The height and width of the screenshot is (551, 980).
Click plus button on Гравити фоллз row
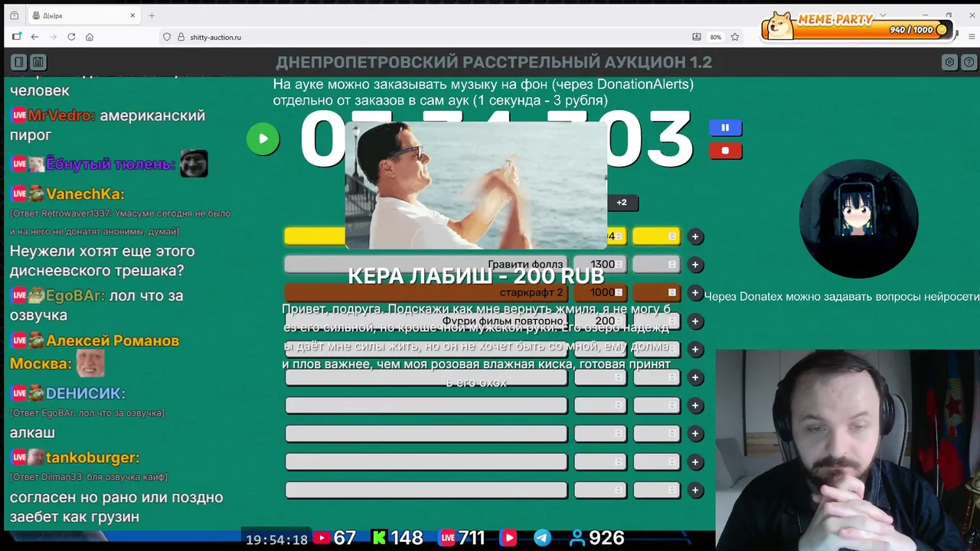pyautogui.click(x=695, y=265)
